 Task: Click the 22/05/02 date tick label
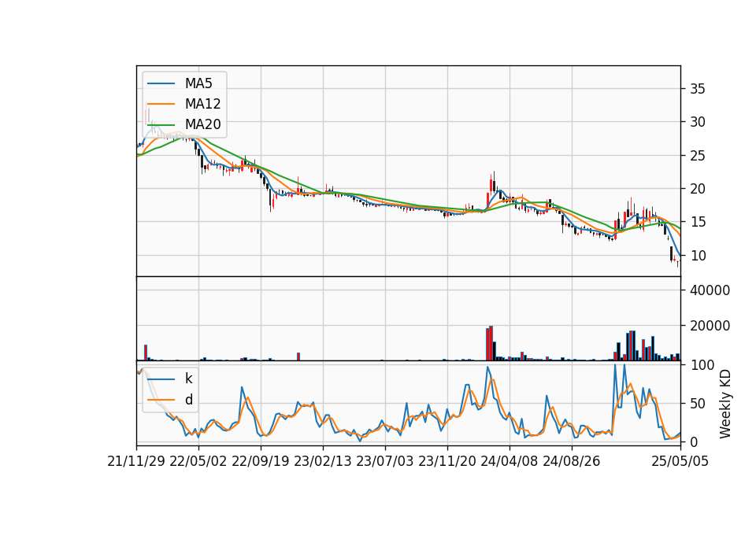click(x=198, y=461)
